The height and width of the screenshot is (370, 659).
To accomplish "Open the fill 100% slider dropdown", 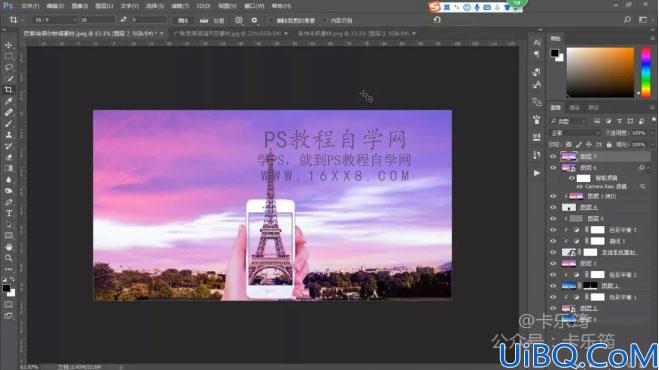I will tap(652, 145).
